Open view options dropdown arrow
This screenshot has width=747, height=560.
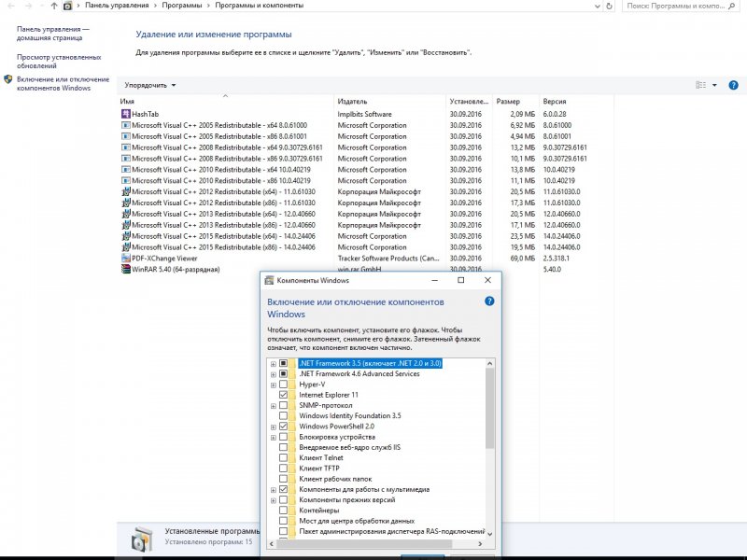point(714,85)
